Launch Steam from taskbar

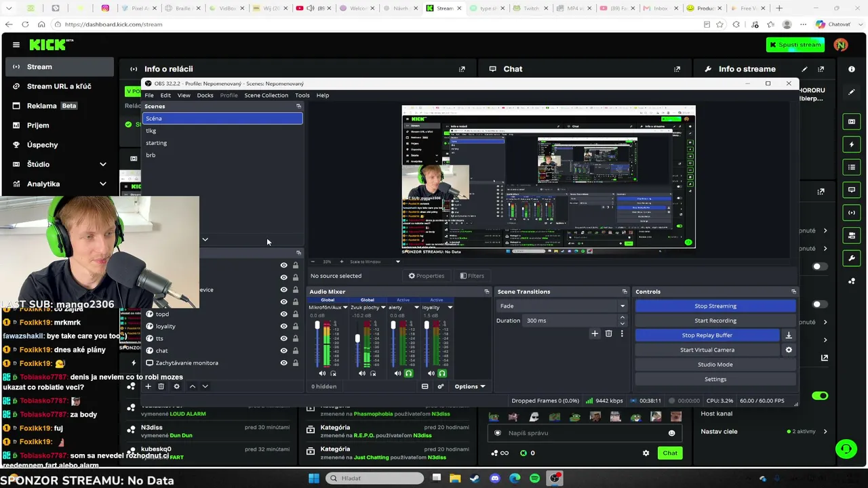(475, 479)
